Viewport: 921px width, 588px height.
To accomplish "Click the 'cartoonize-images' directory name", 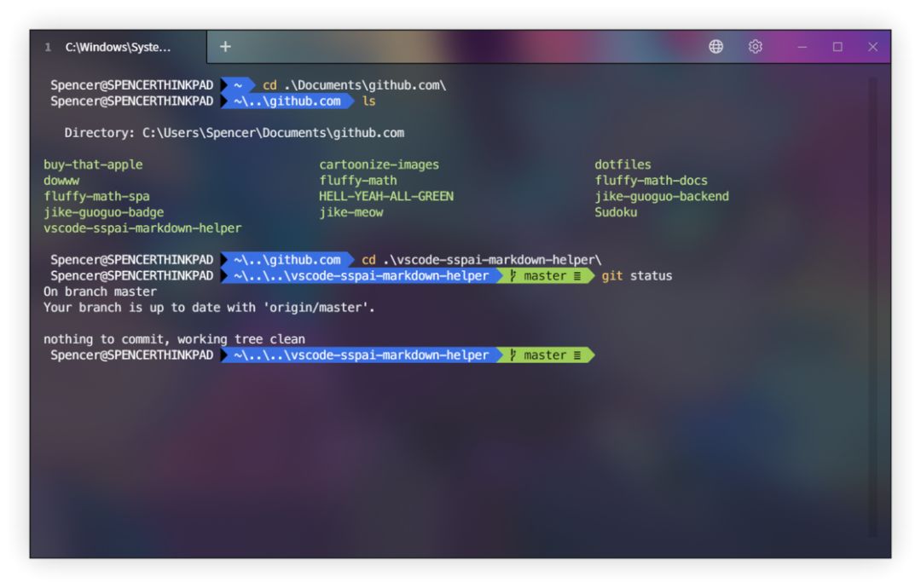I will [379, 164].
